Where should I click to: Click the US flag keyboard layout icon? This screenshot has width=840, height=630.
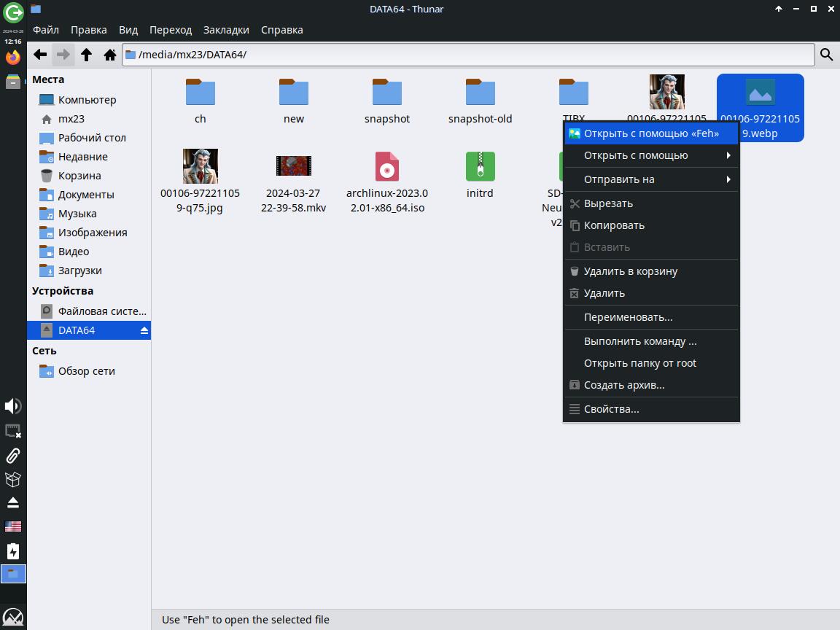tap(13, 526)
